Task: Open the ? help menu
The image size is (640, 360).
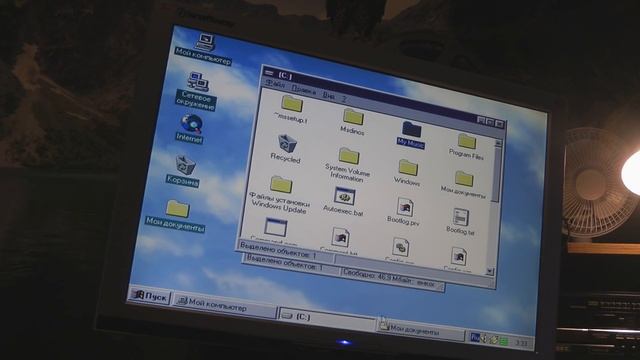Action: pos(344,98)
